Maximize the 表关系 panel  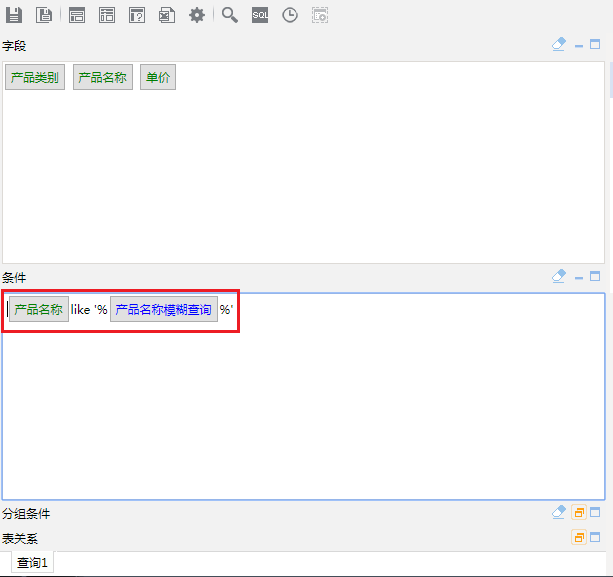(595, 537)
